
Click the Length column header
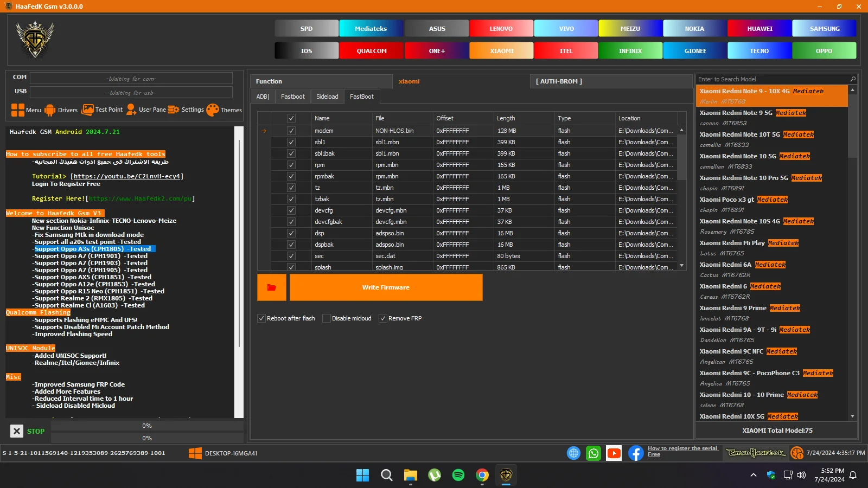[x=524, y=118]
